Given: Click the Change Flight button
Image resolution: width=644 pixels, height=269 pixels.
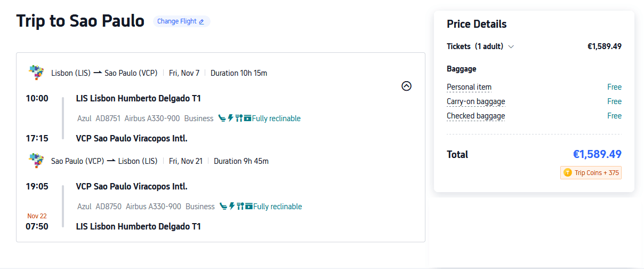Looking at the screenshot, I should pos(181,21).
